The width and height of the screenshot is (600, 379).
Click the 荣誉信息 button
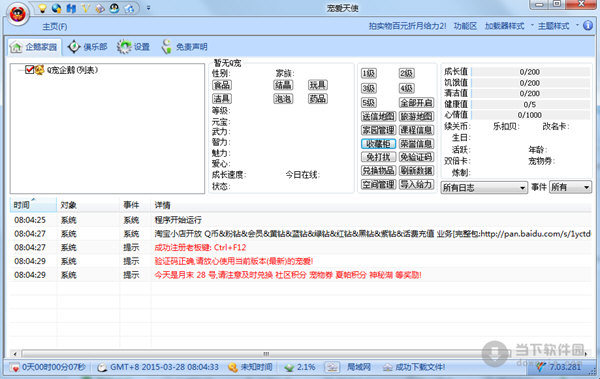(x=416, y=144)
